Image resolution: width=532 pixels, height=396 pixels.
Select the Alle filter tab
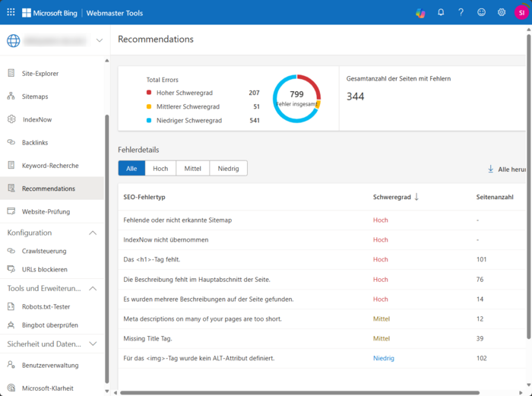(x=131, y=168)
